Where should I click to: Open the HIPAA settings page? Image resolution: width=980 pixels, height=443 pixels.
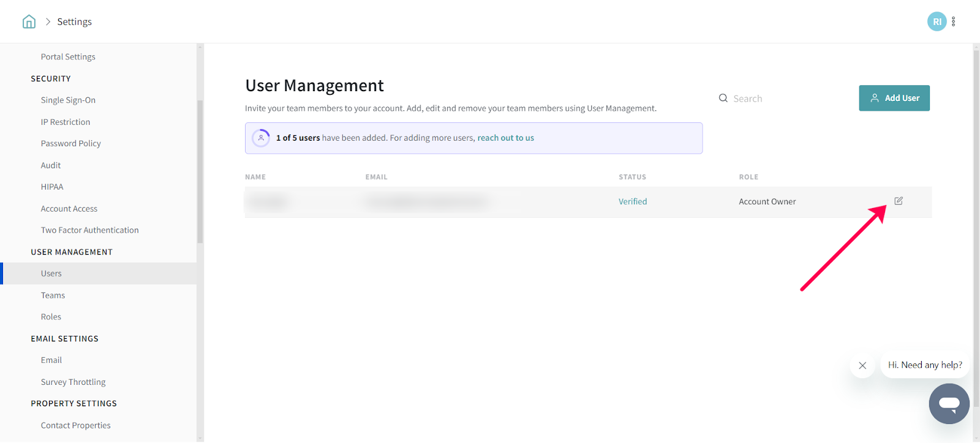pyautogui.click(x=52, y=187)
